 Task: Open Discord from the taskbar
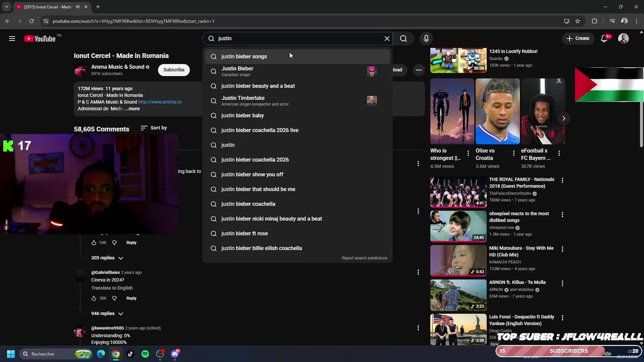[175, 354]
